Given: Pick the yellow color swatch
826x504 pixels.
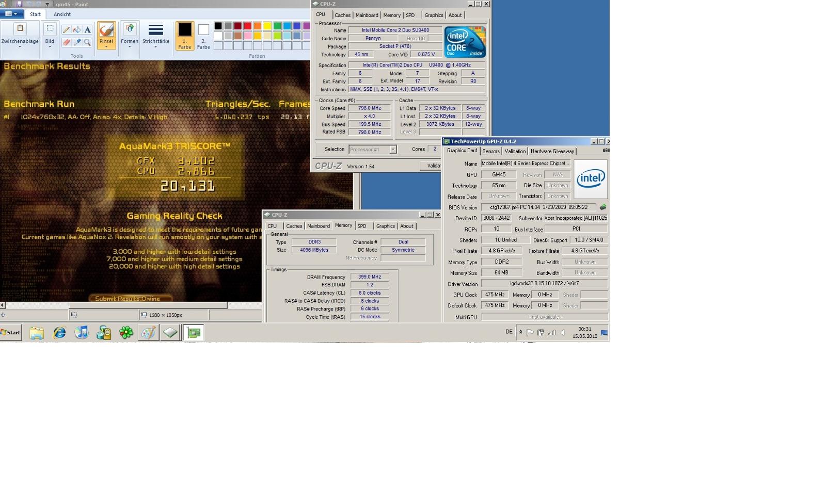Looking at the screenshot, I should click(267, 26).
